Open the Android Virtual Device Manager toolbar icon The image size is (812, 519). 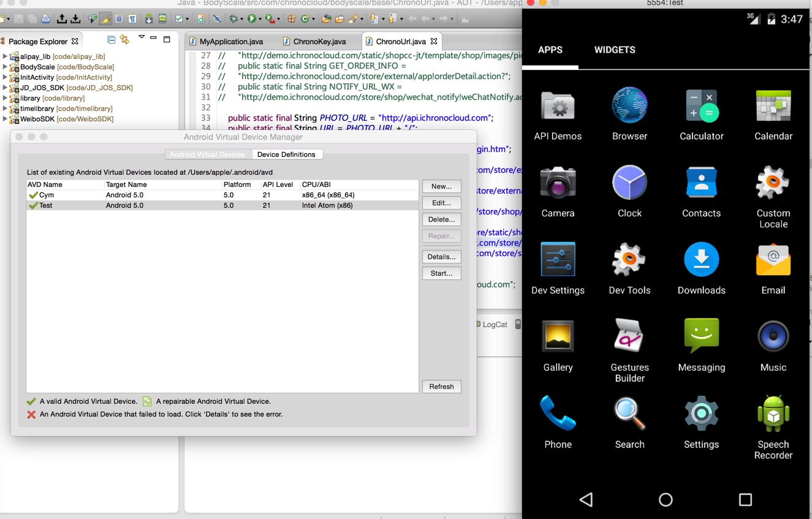[x=162, y=19]
